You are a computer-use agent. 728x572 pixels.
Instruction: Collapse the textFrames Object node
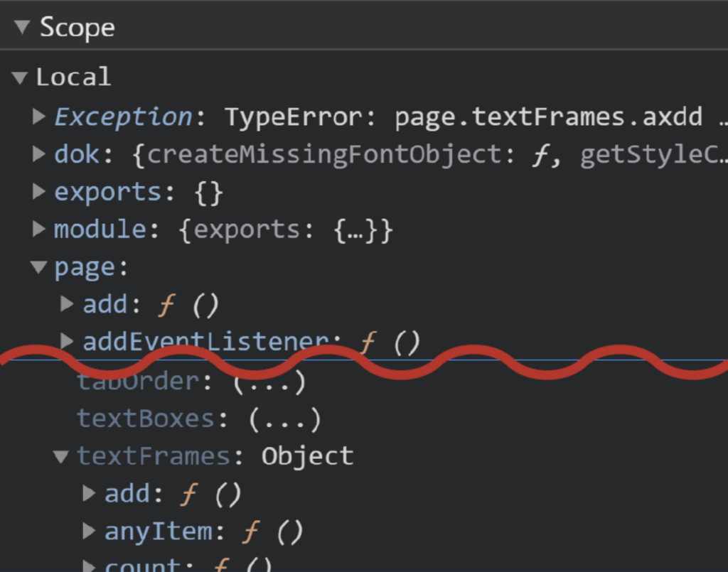tap(62, 456)
